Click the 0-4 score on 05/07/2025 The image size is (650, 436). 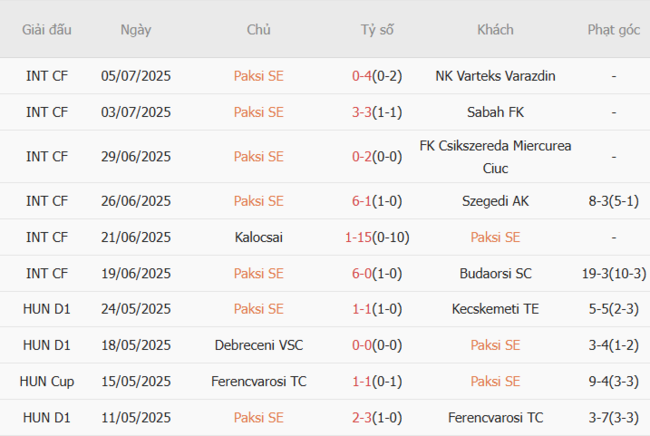362,76
